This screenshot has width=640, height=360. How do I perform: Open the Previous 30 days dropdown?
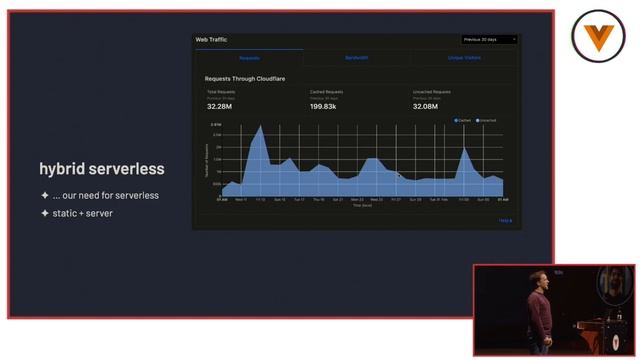pos(489,40)
